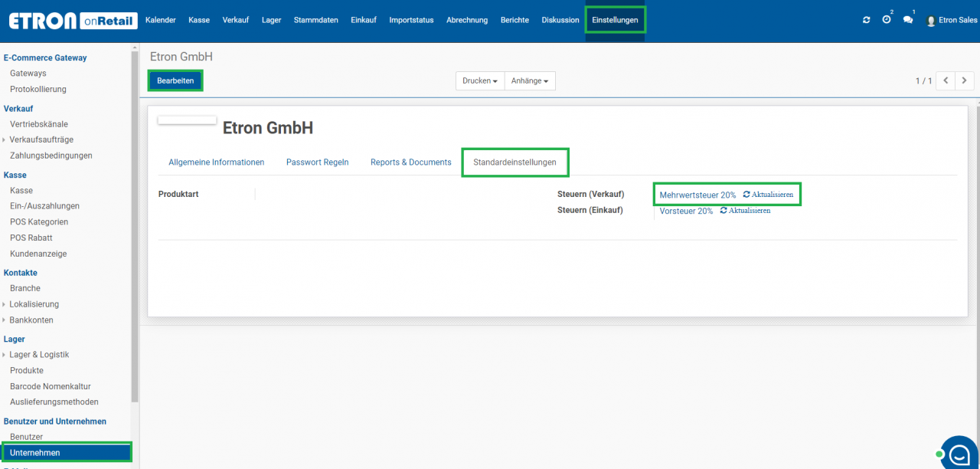
Task: Click the Steuern (Verkauf) label
Action: (x=590, y=195)
